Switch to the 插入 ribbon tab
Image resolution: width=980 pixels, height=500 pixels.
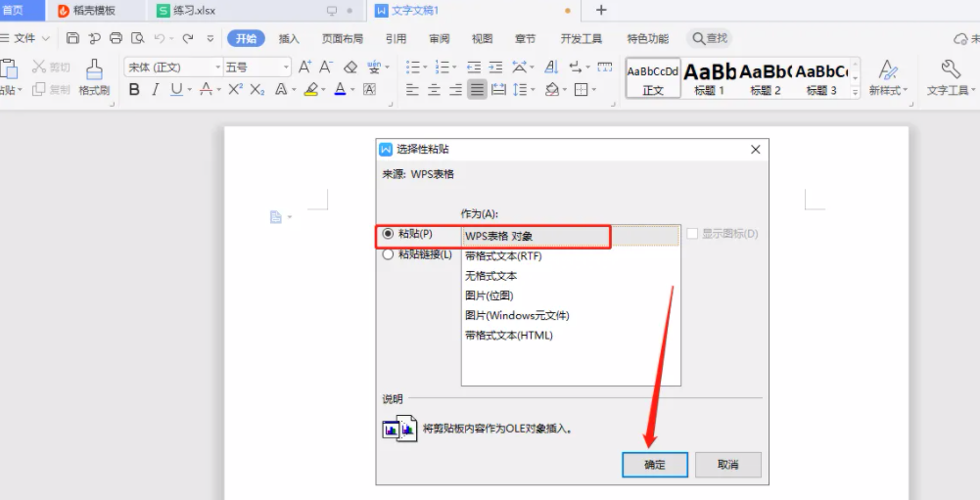point(289,39)
